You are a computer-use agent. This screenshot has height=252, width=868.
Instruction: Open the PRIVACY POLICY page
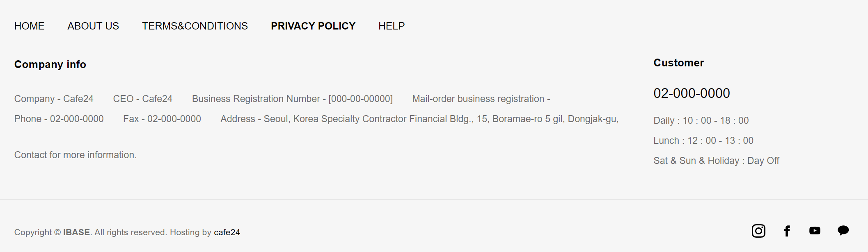click(x=313, y=26)
